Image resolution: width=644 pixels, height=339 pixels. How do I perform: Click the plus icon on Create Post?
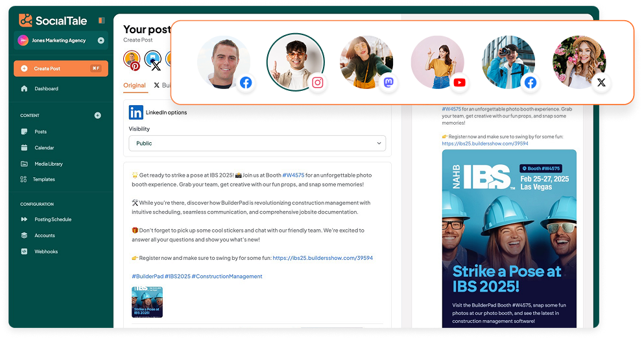(x=24, y=68)
